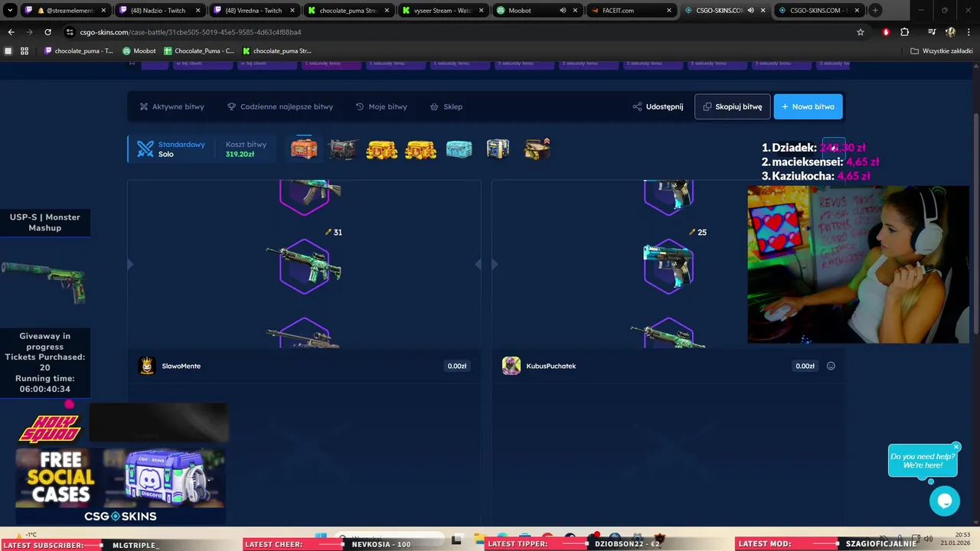Viewport: 980px width, 551px height.
Task: Switch to the Vrredna - Twitch tab
Action: point(253,10)
